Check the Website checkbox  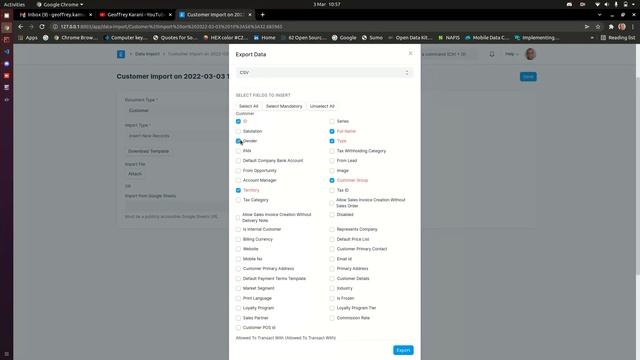coord(238,249)
